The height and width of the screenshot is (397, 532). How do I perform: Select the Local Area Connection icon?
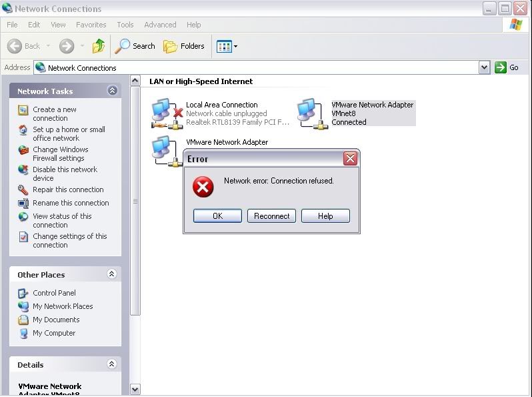coord(164,113)
